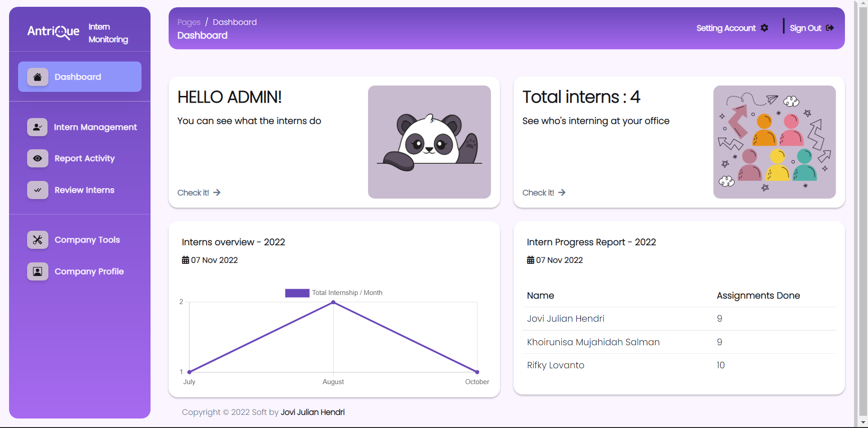Click the Report Activity eye icon
The image size is (868, 428).
pyautogui.click(x=38, y=158)
